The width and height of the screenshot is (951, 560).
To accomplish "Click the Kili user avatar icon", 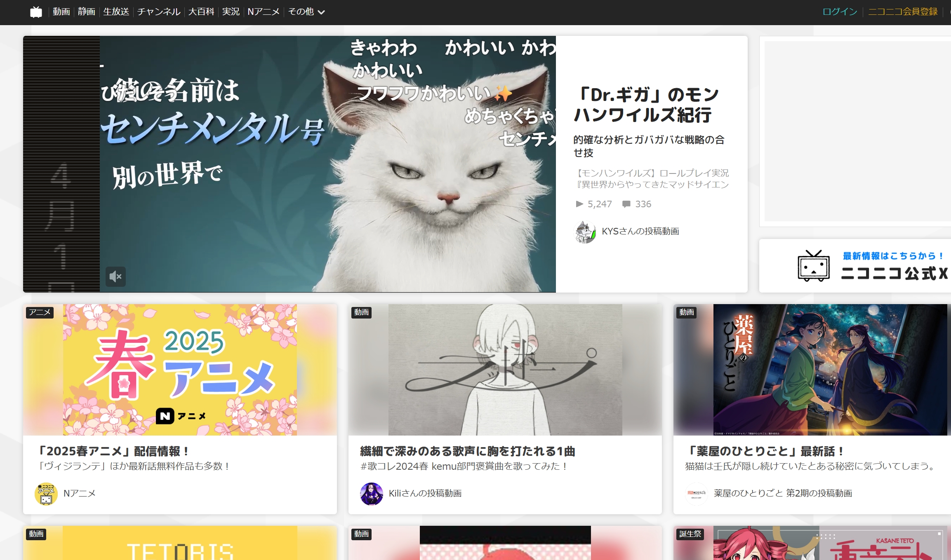I will tap(371, 494).
